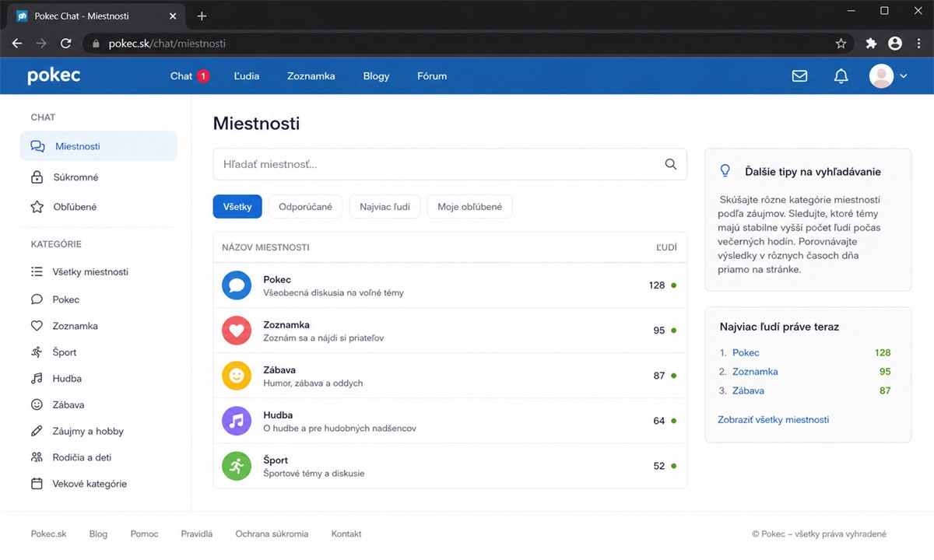Bookmark the page with the star icon

tap(841, 44)
